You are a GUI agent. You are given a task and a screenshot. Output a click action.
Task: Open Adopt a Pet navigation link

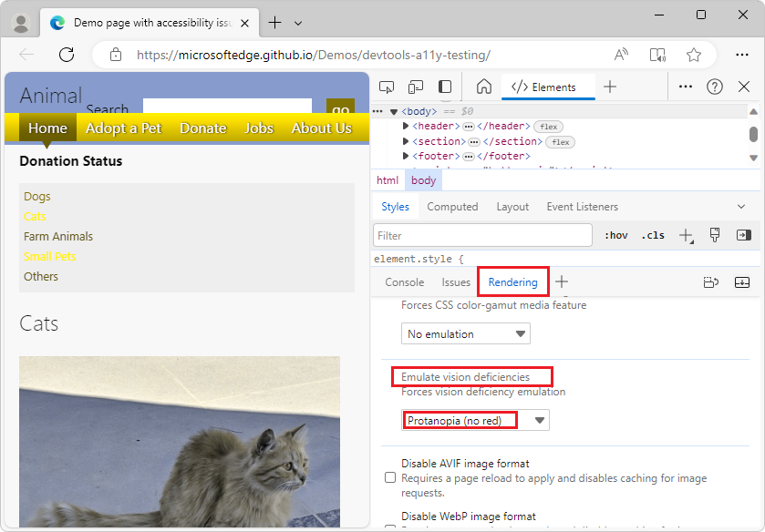123,128
